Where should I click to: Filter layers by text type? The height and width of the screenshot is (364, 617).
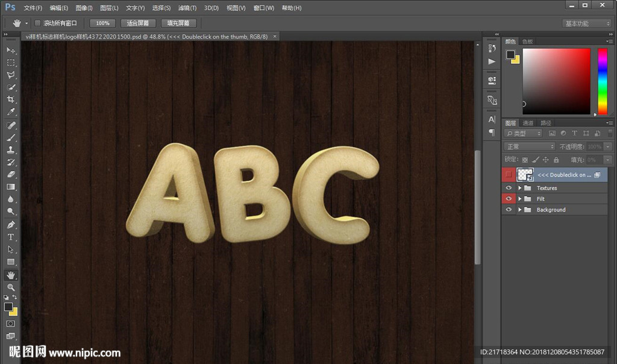point(574,133)
